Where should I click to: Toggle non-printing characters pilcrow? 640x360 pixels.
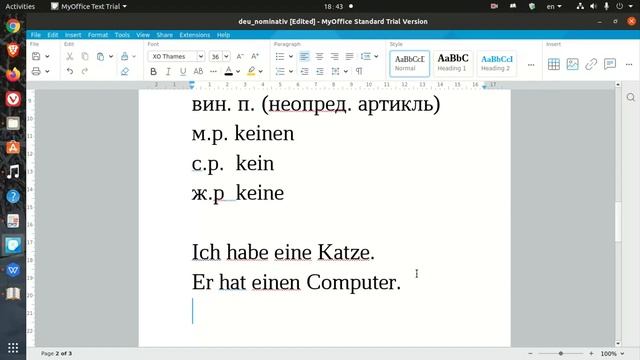359,71
